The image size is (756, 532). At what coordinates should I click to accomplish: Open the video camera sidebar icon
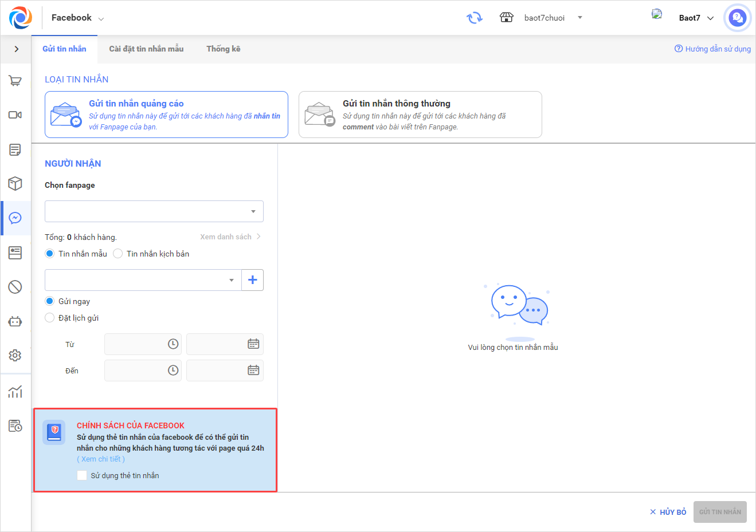(x=15, y=115)
